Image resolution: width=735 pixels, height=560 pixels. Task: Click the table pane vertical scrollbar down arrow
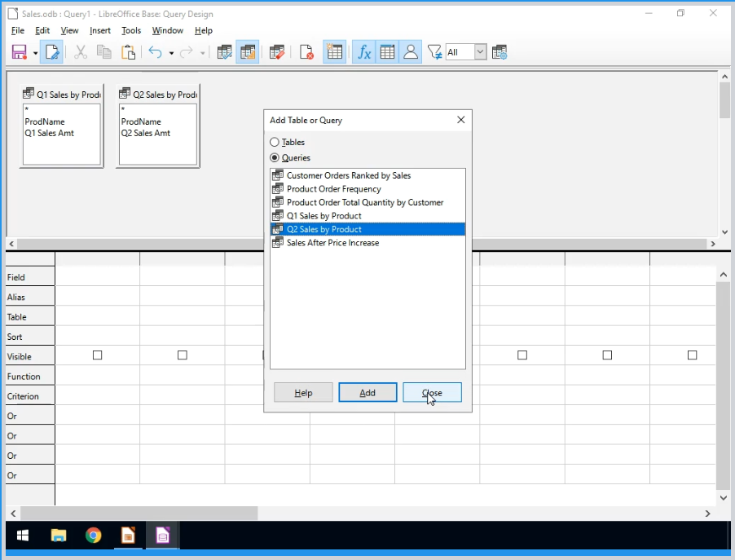pos(724,231)
